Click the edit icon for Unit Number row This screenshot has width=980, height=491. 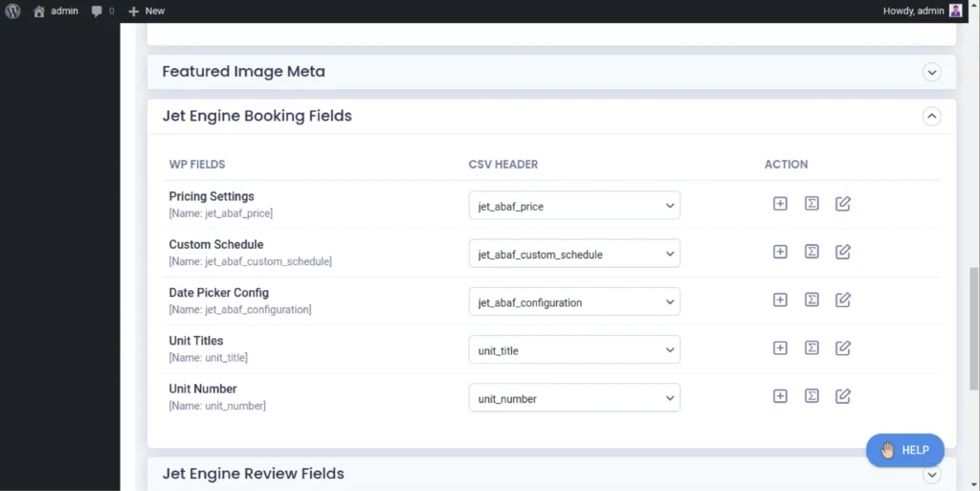coord(843,395)
